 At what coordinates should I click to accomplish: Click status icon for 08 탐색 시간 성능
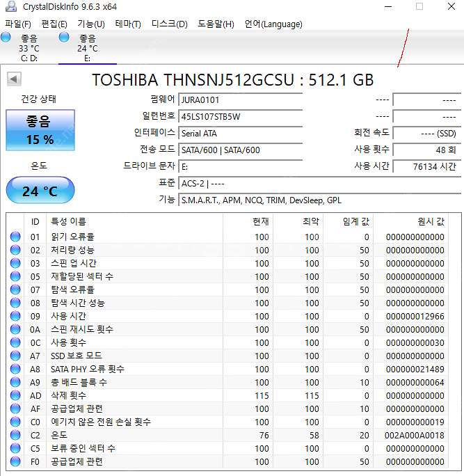click(x=15, y=303)
